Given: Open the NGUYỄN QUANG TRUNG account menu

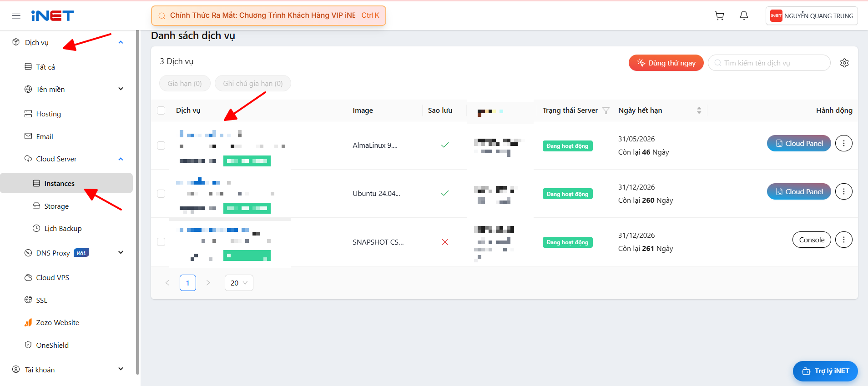Looking at the screenshot, I should tap(812, 16).
